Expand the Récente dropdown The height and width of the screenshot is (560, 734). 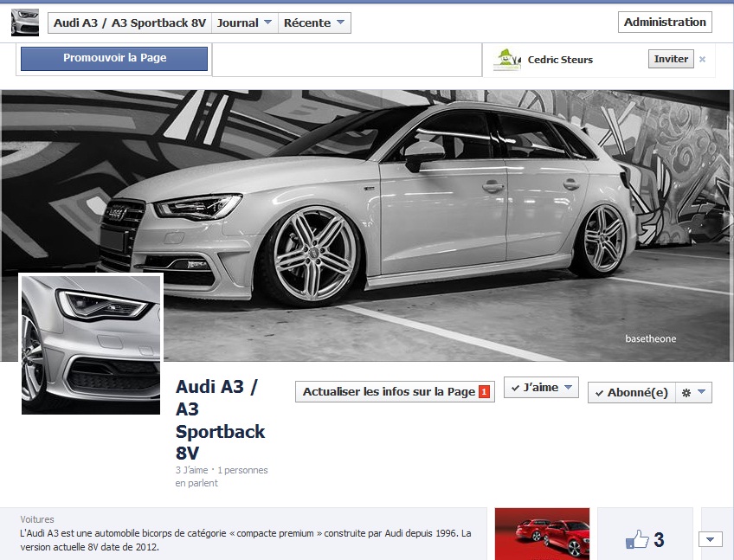click(x=315, y=23)
